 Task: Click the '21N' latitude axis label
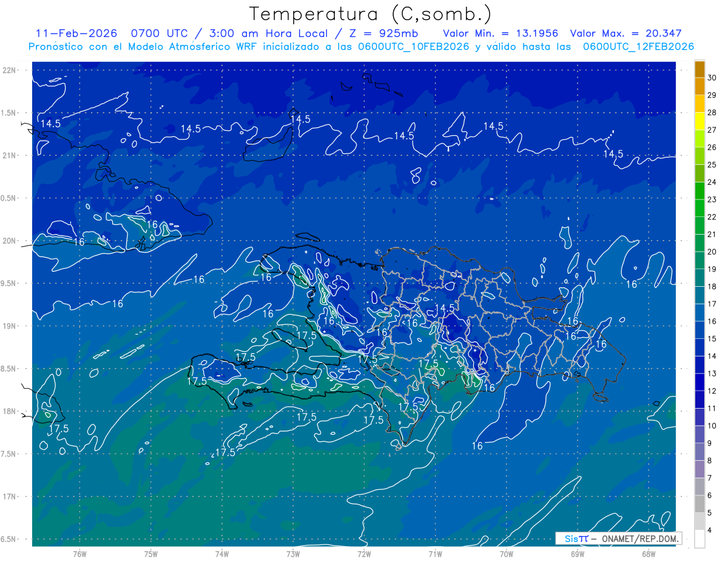point(9,156)
